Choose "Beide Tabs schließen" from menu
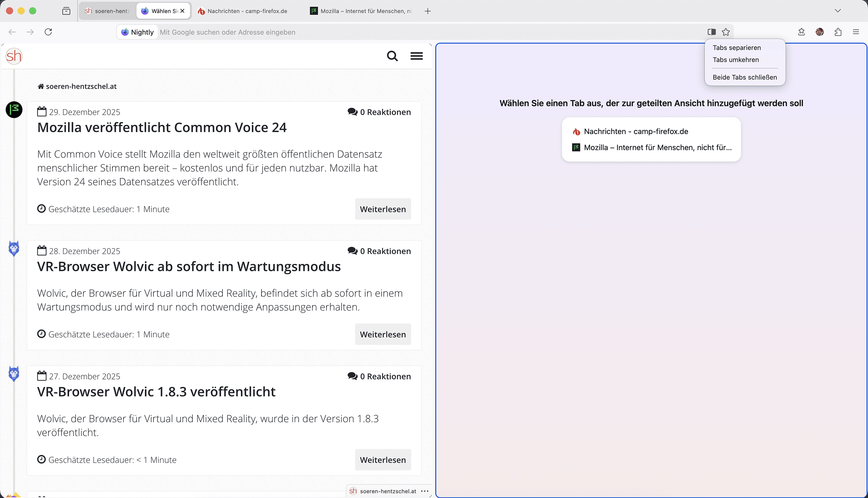 (744, 77)
